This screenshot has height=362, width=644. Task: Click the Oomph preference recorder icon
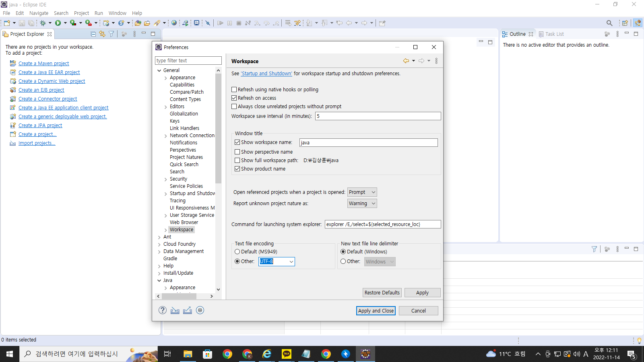[200, 310]
